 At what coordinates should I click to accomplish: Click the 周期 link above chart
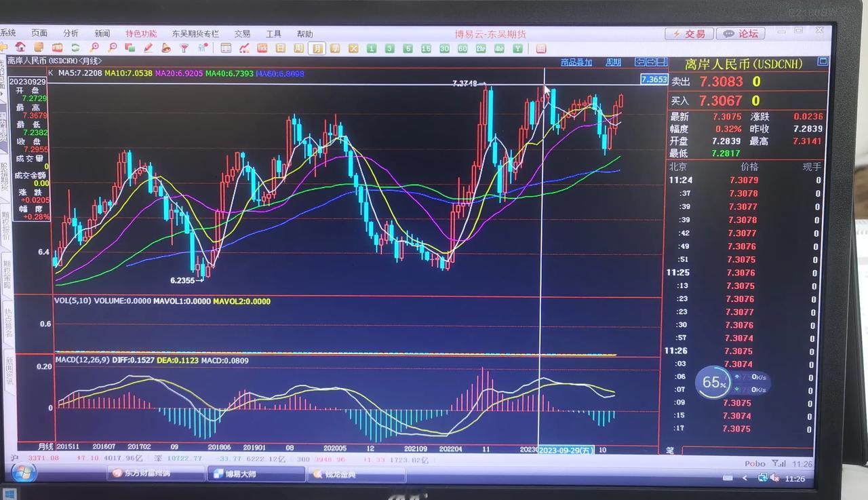point(613,62)
